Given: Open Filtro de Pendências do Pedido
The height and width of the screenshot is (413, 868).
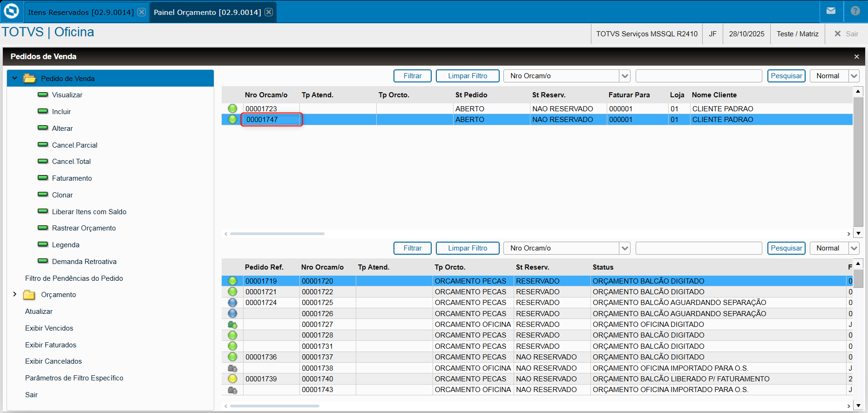Looking at the screenshot, I should point(74,278).
